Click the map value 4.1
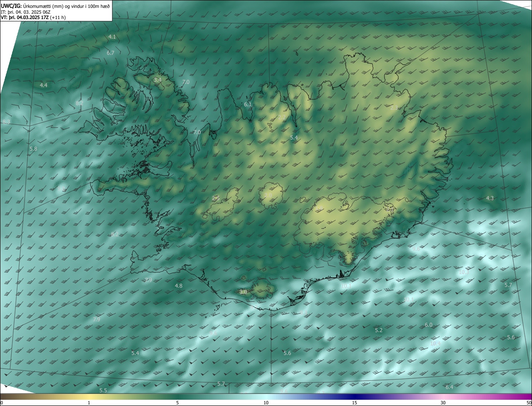This screenshot has width=532, height=406. tap(112, 37)
